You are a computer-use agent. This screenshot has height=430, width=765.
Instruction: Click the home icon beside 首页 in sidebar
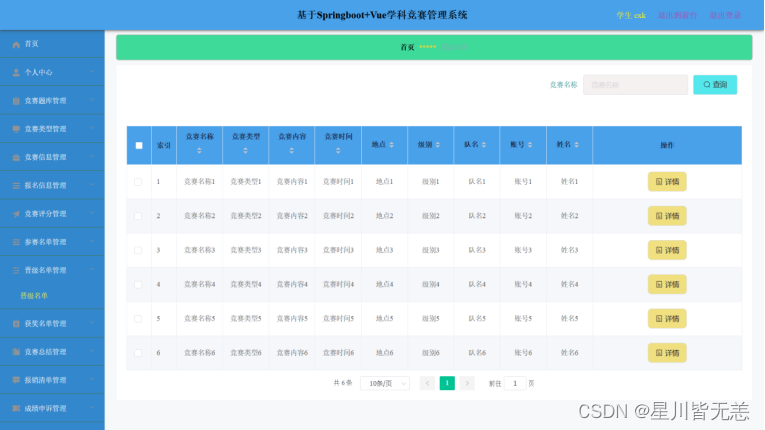click(x=16, y=44)
